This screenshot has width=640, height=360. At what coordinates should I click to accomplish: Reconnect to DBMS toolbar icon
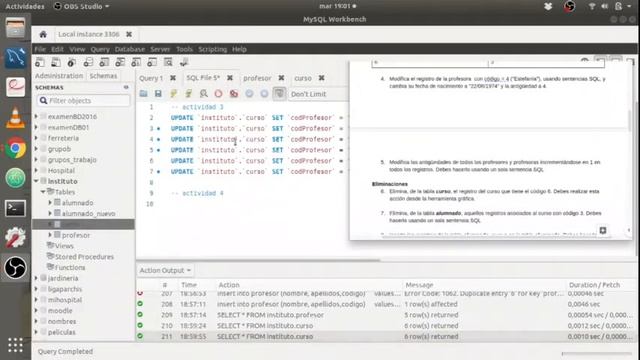click(184, 62)
